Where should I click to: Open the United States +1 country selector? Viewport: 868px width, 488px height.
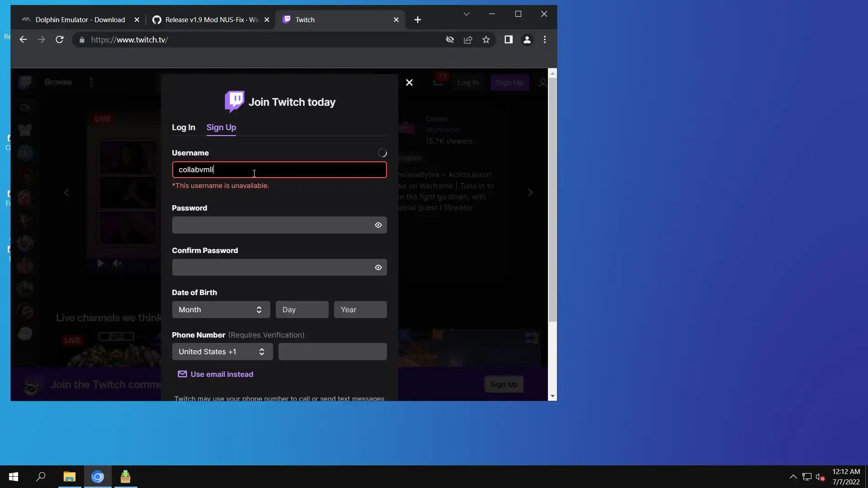click(x=222, y=352)
